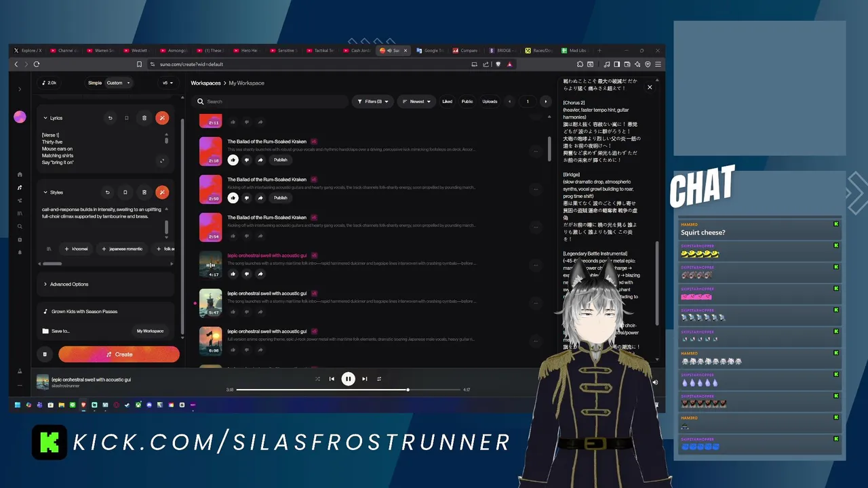Choose My Workspace as save destination

[150, 331]
